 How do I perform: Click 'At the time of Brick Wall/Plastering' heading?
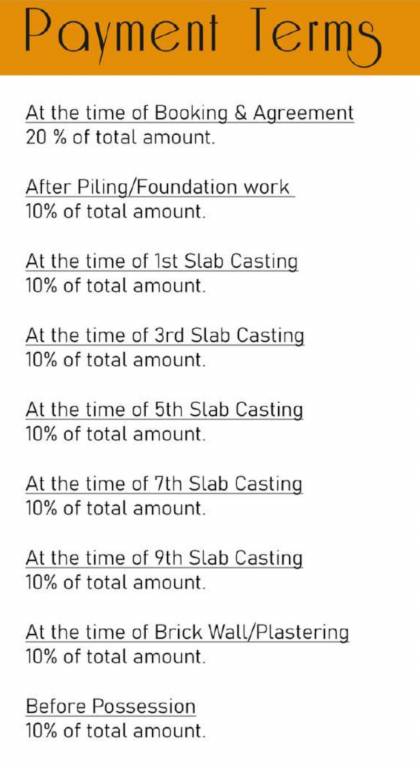coord(187,633)
